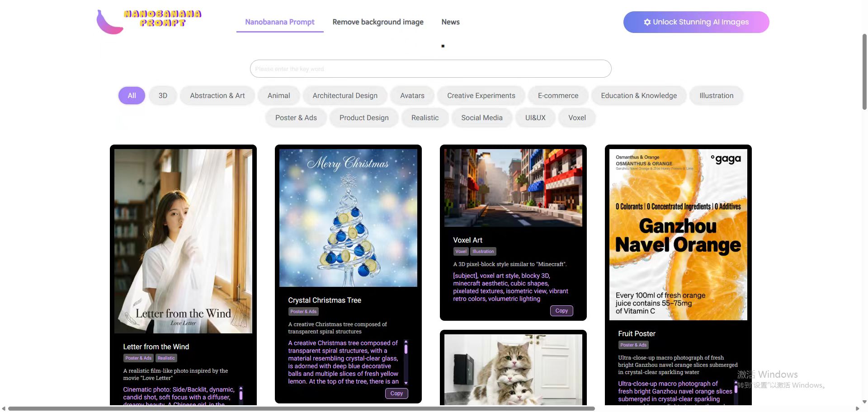The width and height of the screenshot is (868, 412).
Task: Click the horizontal scrollbar right arrow
Action: (858, 409)
